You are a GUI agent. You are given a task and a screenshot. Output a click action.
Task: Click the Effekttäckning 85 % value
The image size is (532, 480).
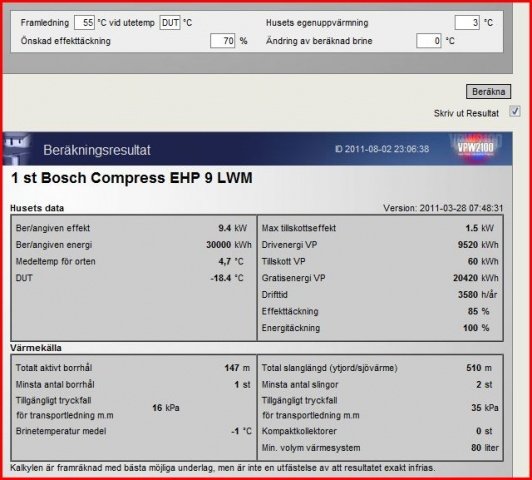(478, 311)
